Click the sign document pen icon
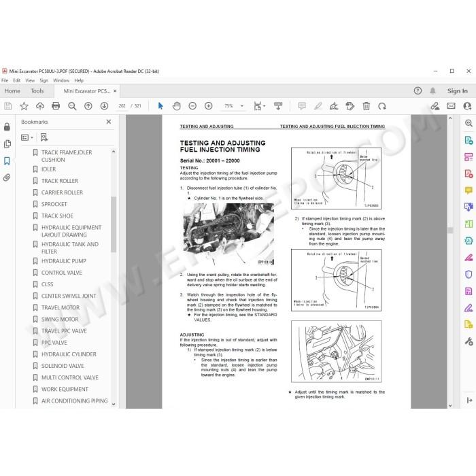 [x=334, y=106]
